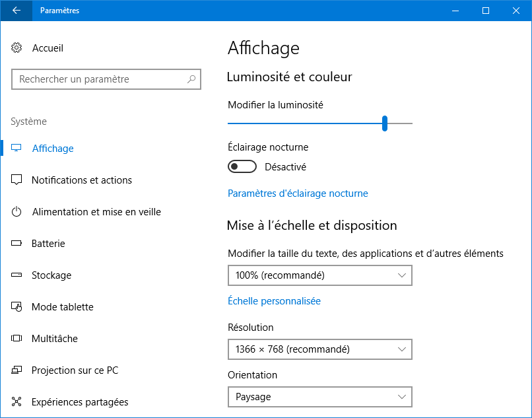Screen dimensions: 532x418
Task: Click the search magnifier icon
Action: [x=191, y=79]
